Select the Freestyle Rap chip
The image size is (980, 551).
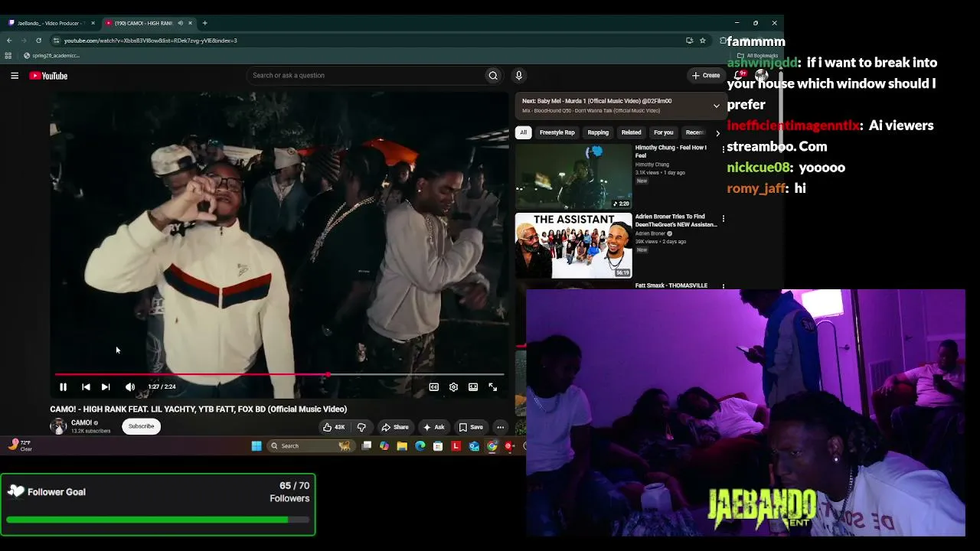[x=557, y=132]
